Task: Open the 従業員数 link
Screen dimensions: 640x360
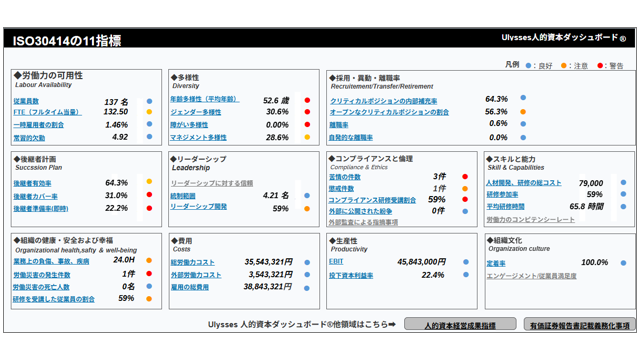Action: click(x=26, y=101)
